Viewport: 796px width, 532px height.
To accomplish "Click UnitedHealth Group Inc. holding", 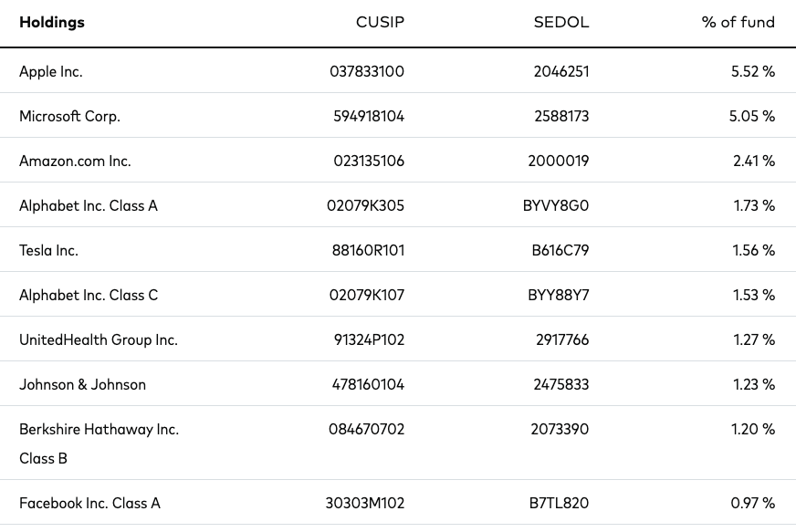I will click(x=99, y=339).
